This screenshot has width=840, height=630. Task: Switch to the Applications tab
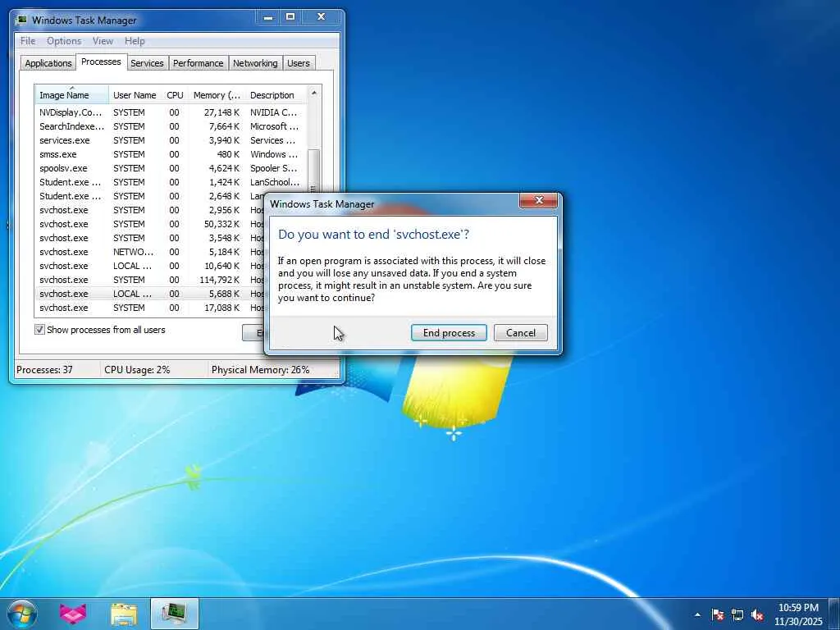48,63
